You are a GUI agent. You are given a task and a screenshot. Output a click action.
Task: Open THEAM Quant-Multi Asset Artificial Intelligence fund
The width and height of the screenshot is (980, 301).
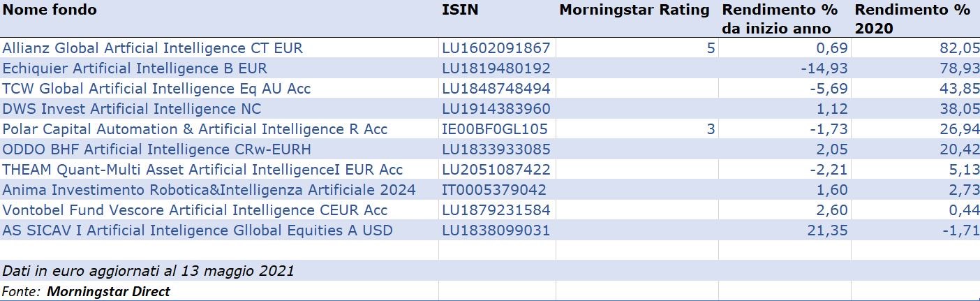tap(202, 170)
